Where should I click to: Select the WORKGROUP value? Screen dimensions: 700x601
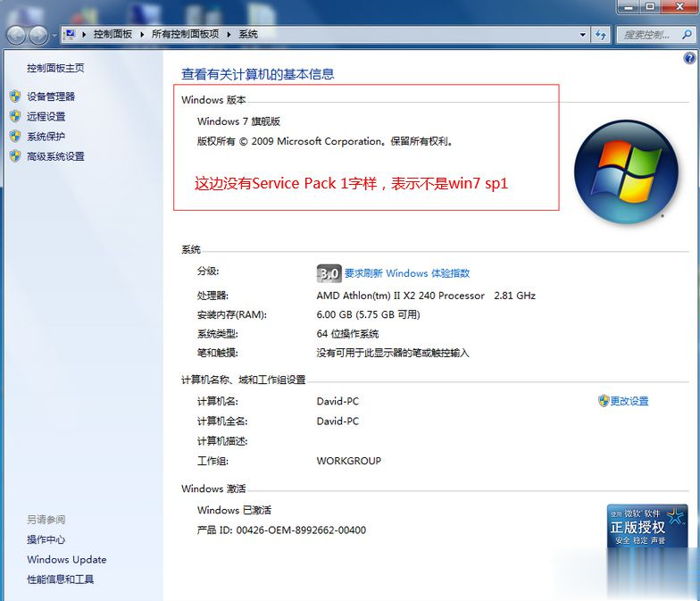pos(348,461)
